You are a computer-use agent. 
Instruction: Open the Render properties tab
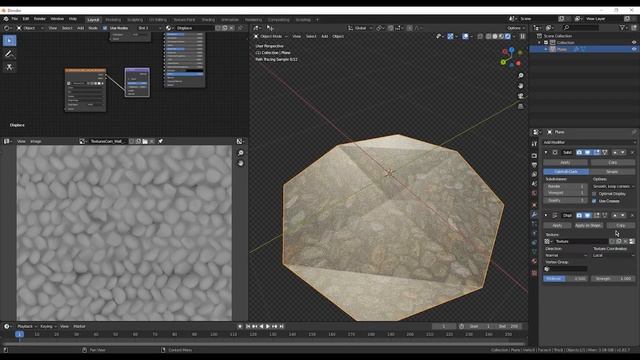534,156
